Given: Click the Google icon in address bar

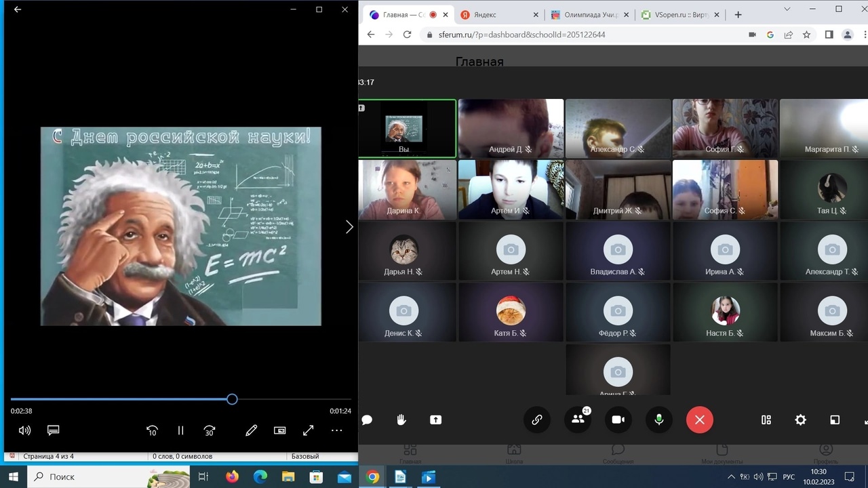Looking at the screenshot, I should (770, 35).
